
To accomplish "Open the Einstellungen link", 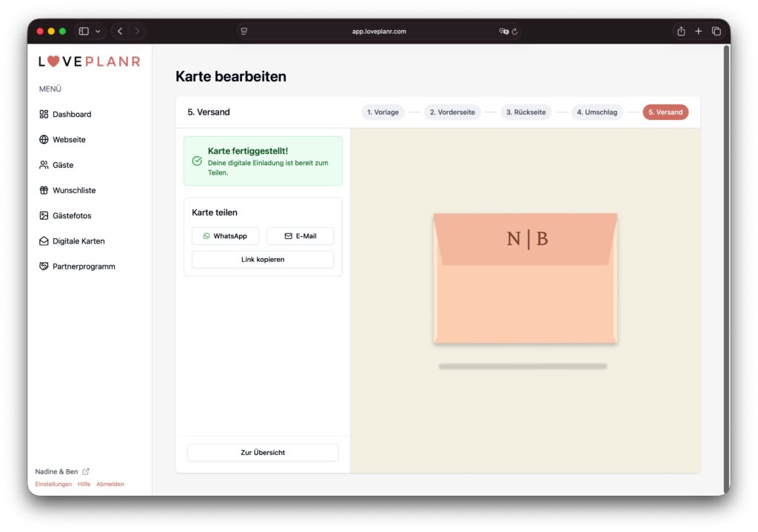I will pos(53,484).
